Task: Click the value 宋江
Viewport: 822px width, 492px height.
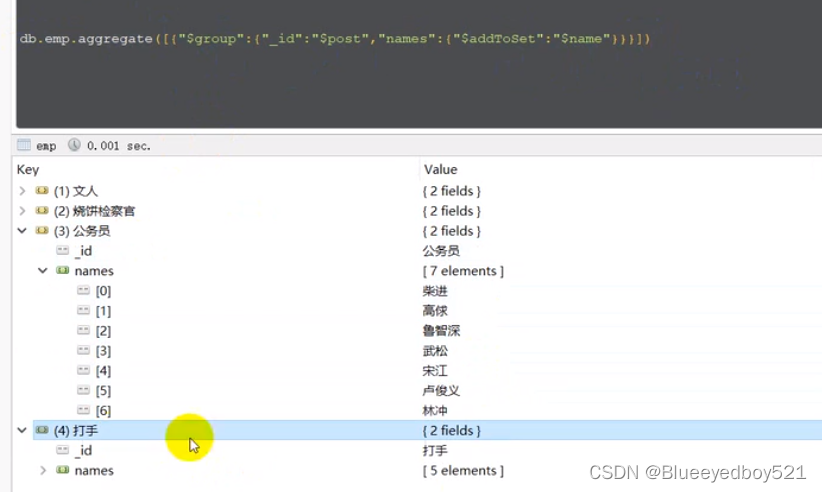Action: [435, 370]
